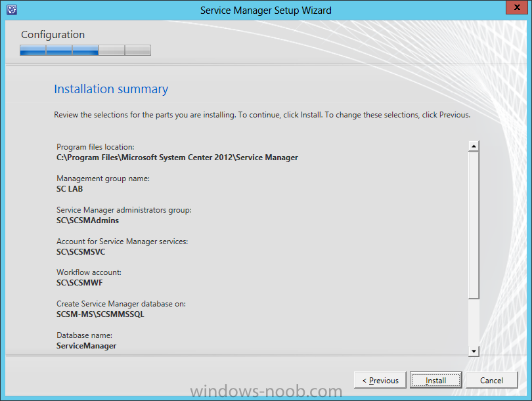Click the scrollbar track below the thumb
532x401 pixels.
click(x=474, y=322)
